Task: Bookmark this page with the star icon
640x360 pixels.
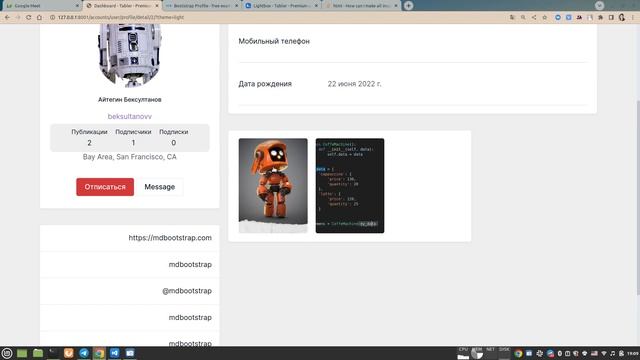Action: click(544, 18)
